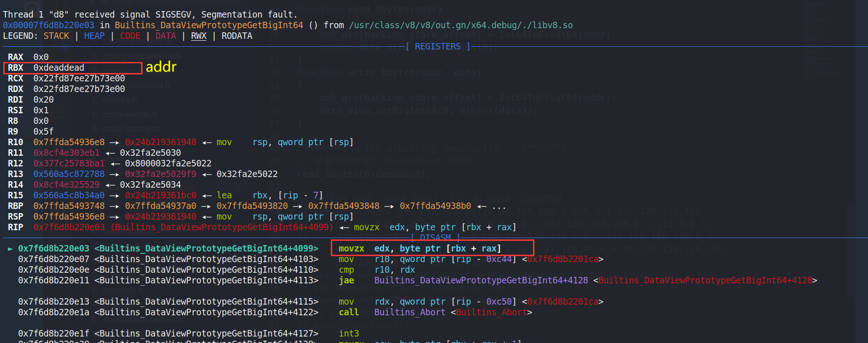Click the jae jump target Builtins_DataViewPrototypeGetBigInt64+4128
The width and height of the screenshot is (868, 343).
(x=481, y=281)
